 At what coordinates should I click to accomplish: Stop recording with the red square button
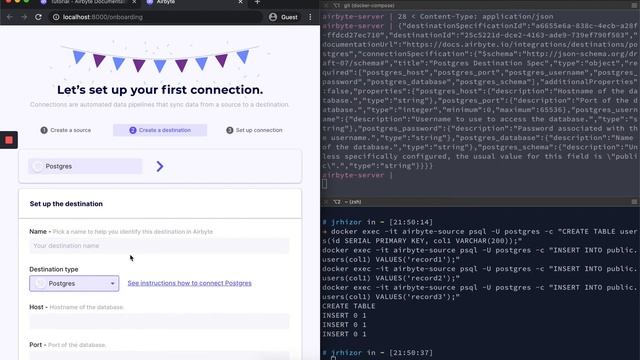(x=9, y=140)
